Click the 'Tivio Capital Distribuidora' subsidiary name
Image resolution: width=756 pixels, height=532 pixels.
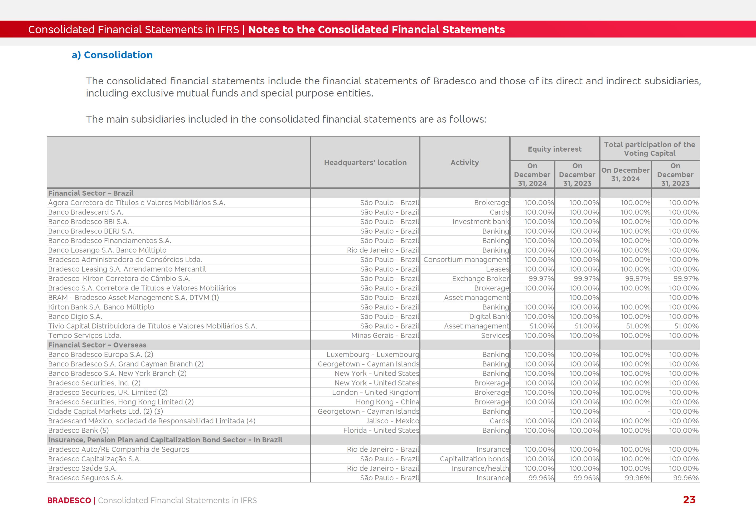pyautogui.click(x=152, y=326)
